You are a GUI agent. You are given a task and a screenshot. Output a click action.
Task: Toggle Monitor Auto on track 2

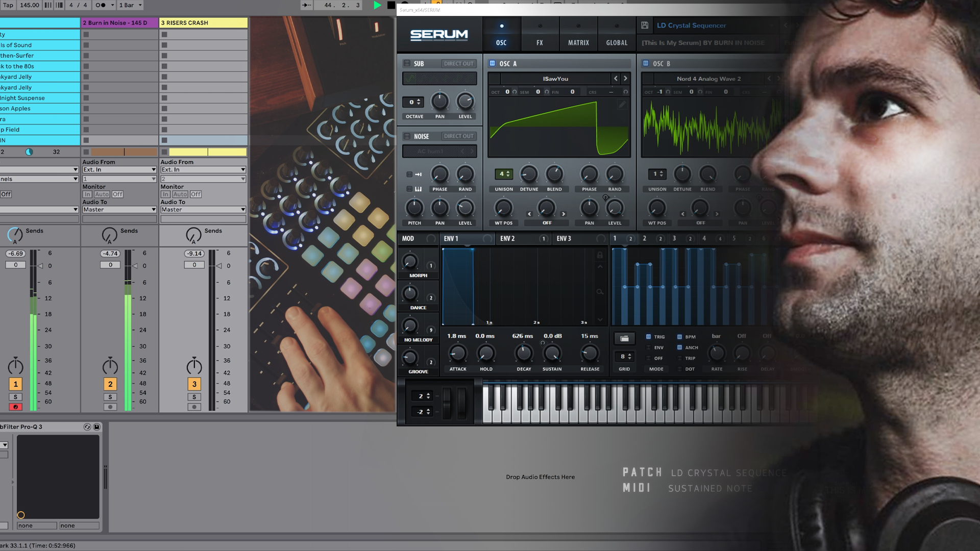pos(102,194)
